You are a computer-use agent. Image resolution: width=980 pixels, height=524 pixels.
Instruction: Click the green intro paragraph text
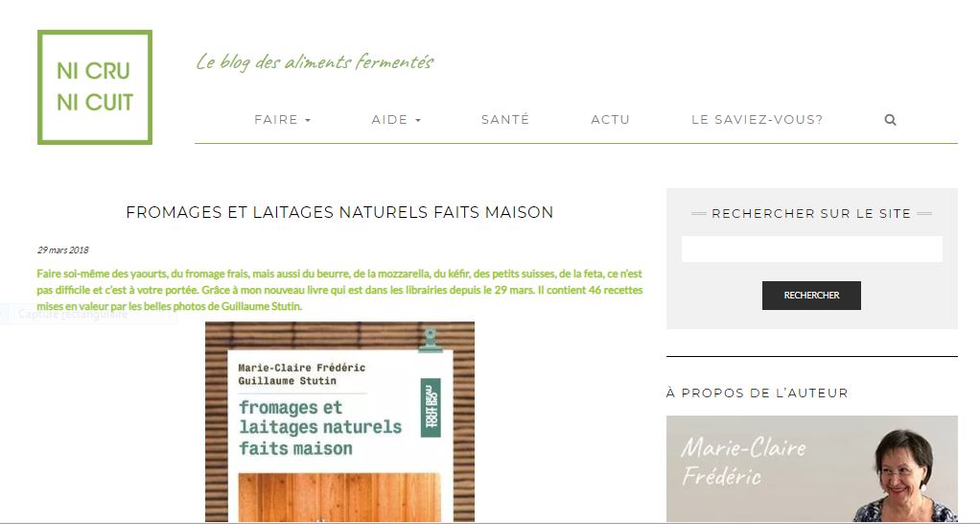coord(339,290)
